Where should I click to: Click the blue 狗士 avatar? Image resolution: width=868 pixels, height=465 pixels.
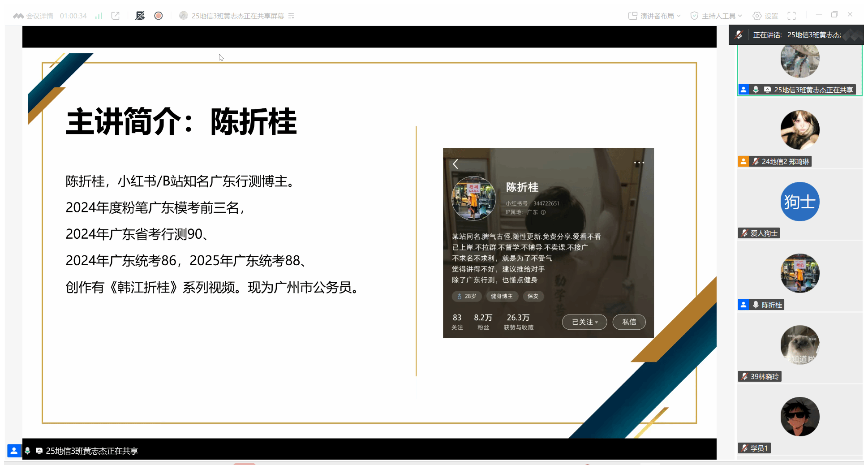[800, 202]
